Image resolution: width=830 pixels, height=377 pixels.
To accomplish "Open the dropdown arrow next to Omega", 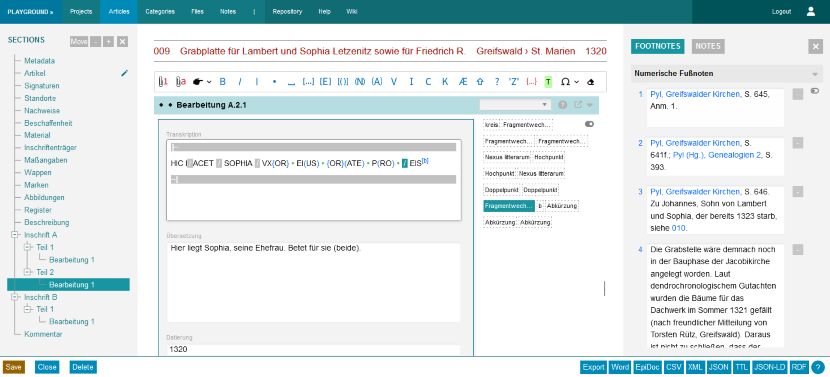I will pos(576,82).
